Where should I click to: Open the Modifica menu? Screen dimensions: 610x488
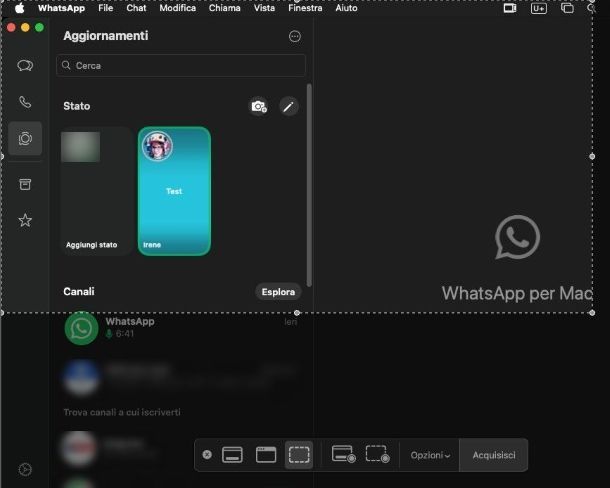pos(177,8)
